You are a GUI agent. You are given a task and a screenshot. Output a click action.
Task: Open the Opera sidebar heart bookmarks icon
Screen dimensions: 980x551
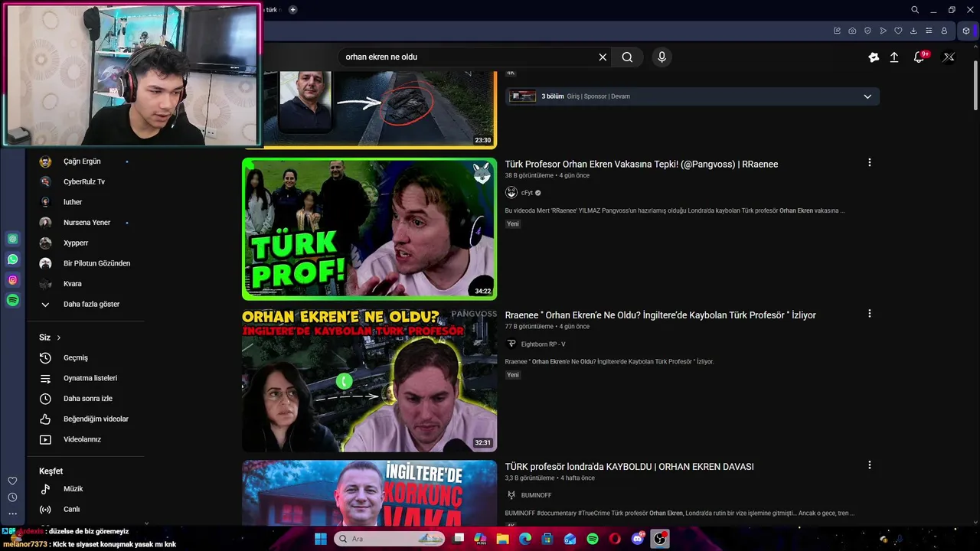(x=12, y=481)
